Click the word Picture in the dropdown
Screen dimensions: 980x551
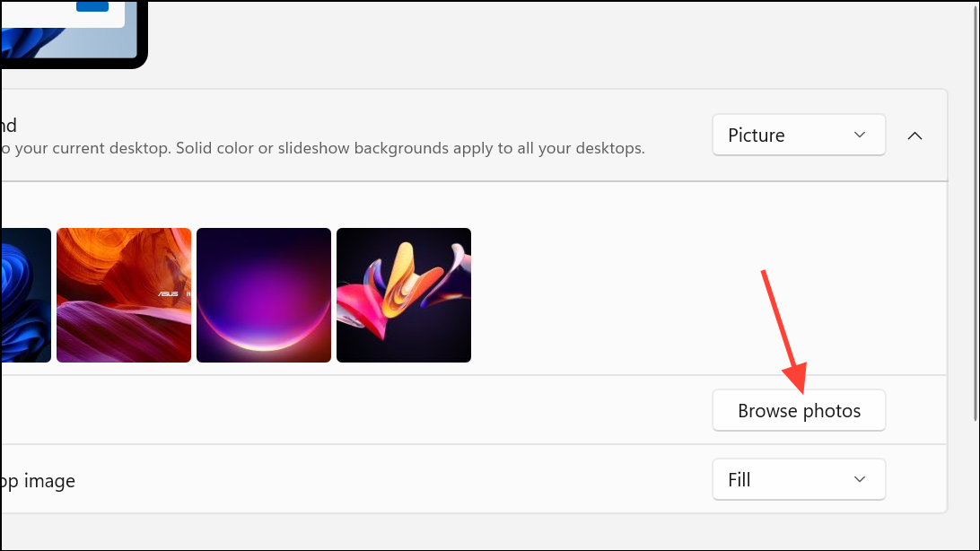757,136
